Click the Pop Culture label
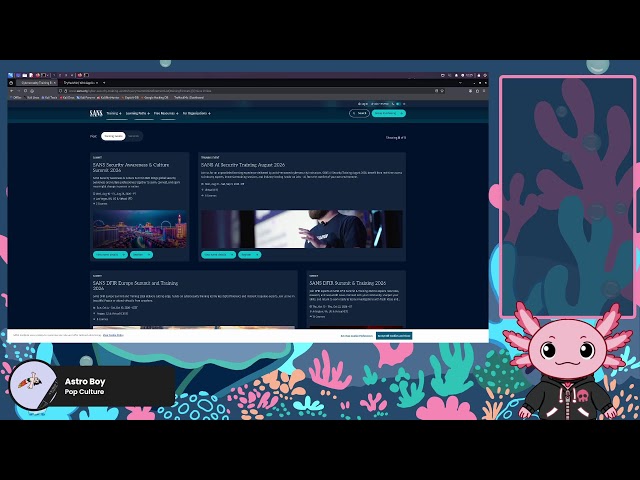This screenshot has width=640, height=480. click(x=84, y=392)
